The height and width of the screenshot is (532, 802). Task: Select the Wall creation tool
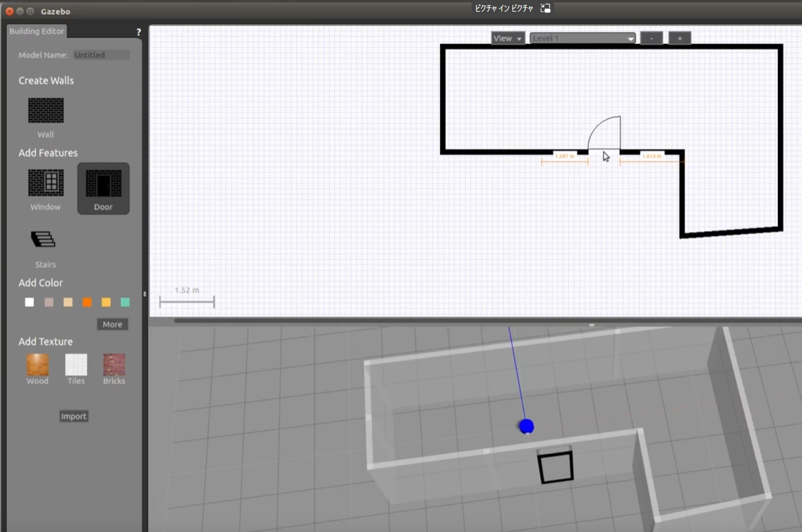pyautogui.click(x=45, y=110)
